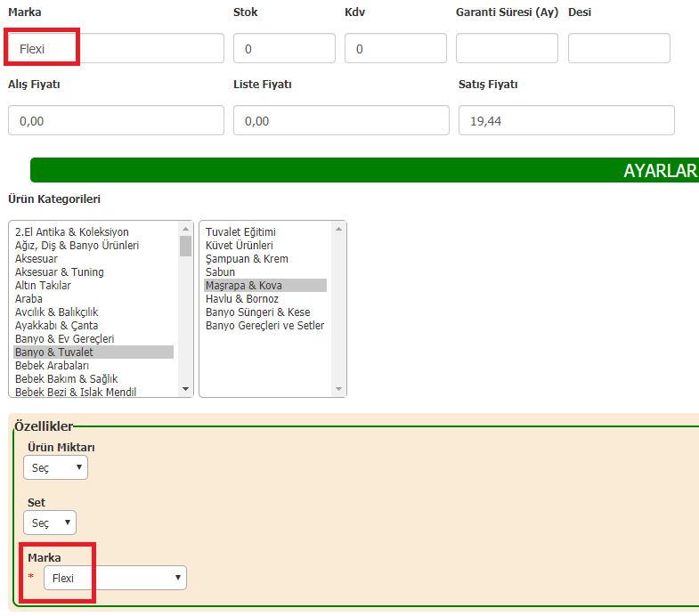
Task: Click the Satış Fiyatı field showing 19,44
Action: coord(566,120)
